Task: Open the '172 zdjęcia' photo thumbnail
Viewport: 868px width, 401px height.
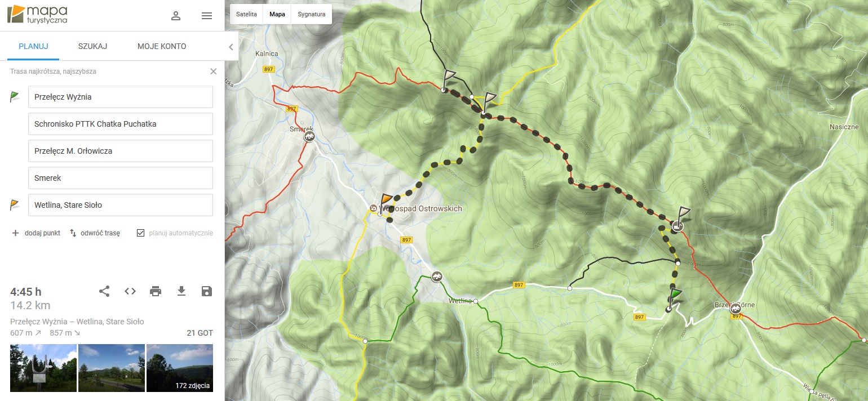Action: click(180, 368)
